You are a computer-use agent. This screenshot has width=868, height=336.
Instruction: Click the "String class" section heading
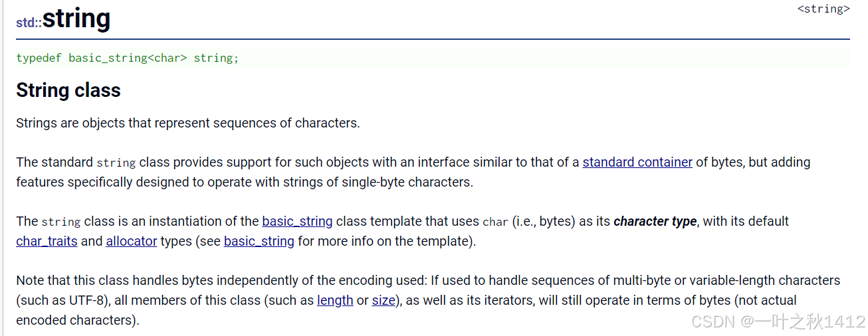point(68,90)
